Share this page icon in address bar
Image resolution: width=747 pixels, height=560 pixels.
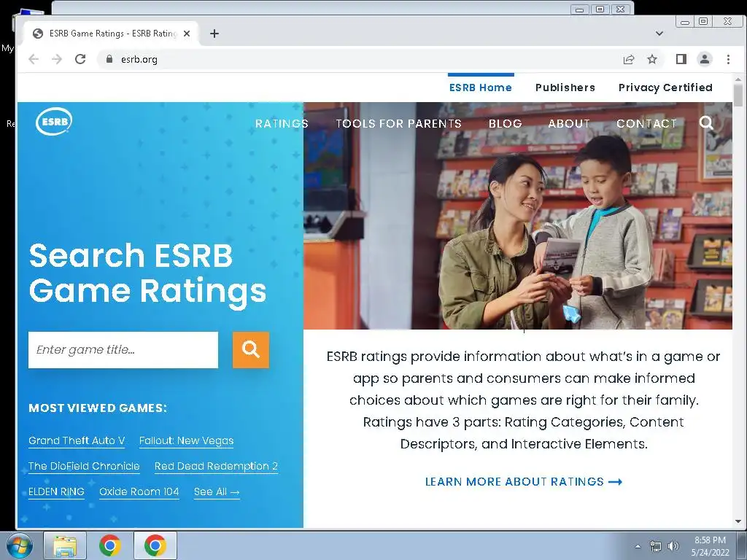tap(629, 59)
